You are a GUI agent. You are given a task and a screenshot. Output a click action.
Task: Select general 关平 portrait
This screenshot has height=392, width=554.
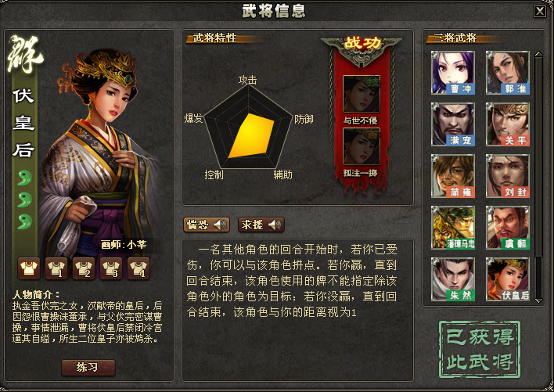[x=508, y=124]
